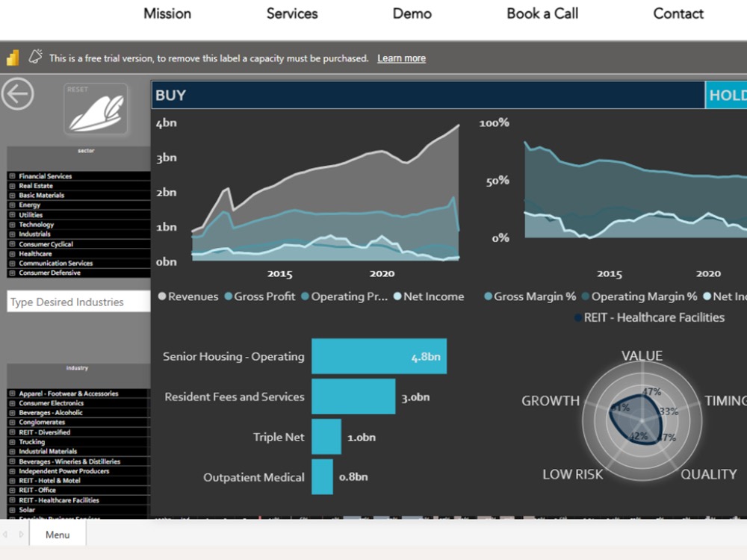Click the Gross Profit legend marker
Screen dimensions: 747x560
point(228,296)
